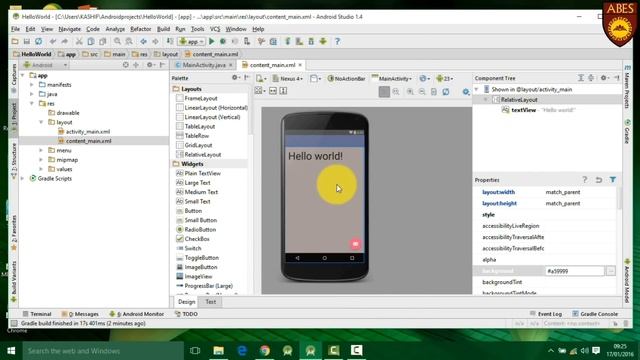
Task: Click the Synchronize toolbar icon
Action: (38, 41)
